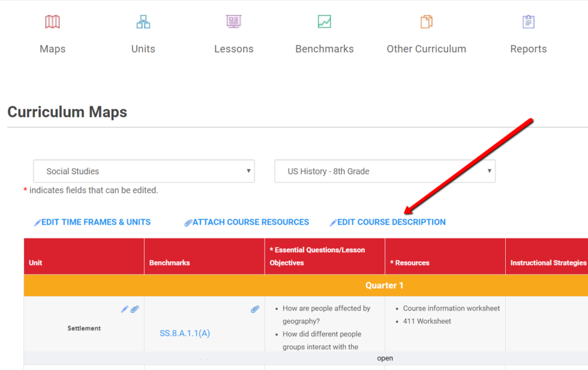Click the paperclip icon next to Settlement's pencil

point(135,309)
